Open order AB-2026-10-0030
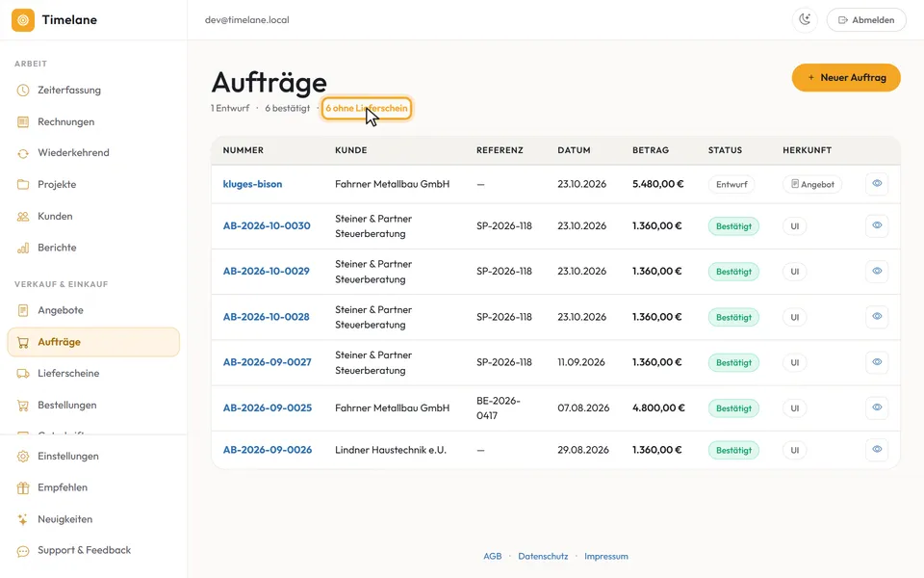This screenshot has height=578, width=924. click(267, 225)
